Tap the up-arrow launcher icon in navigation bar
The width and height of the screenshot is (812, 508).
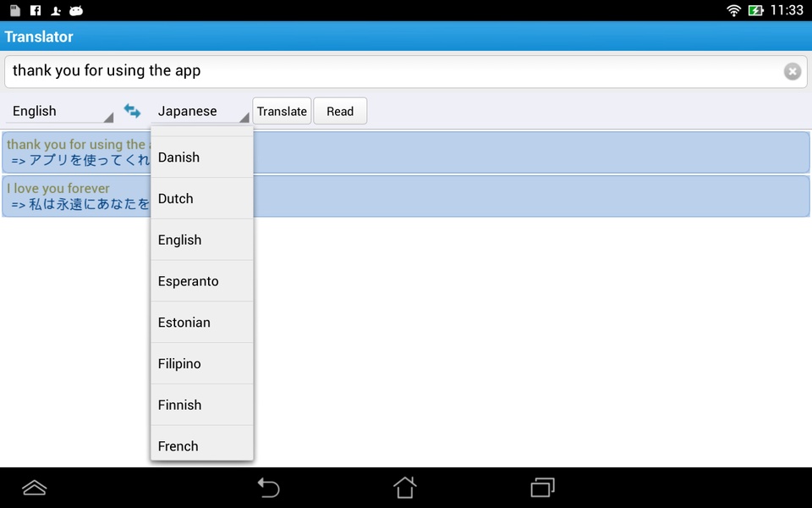35,488
